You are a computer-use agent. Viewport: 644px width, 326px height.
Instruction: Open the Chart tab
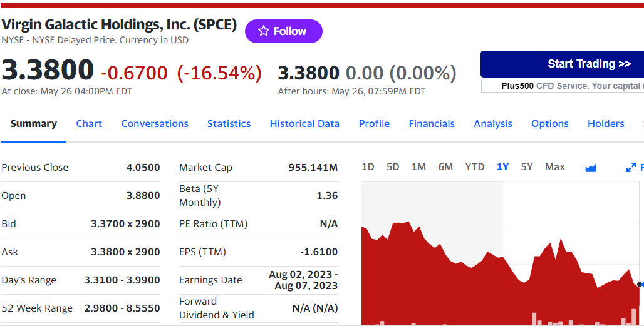click(x=89, y=124)
